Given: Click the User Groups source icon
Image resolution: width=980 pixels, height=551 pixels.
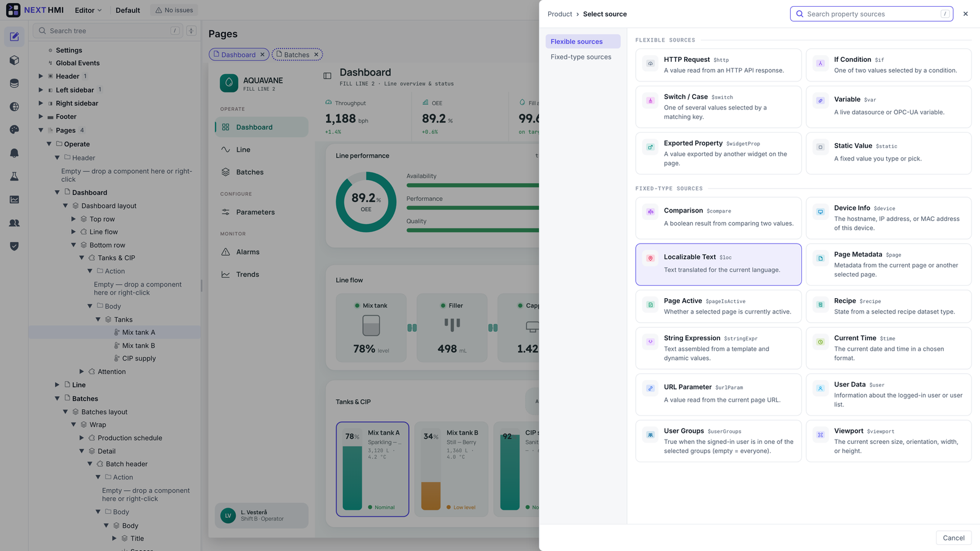Looking at the screenshot, I should pyautogui.click(x=650, y=435).
